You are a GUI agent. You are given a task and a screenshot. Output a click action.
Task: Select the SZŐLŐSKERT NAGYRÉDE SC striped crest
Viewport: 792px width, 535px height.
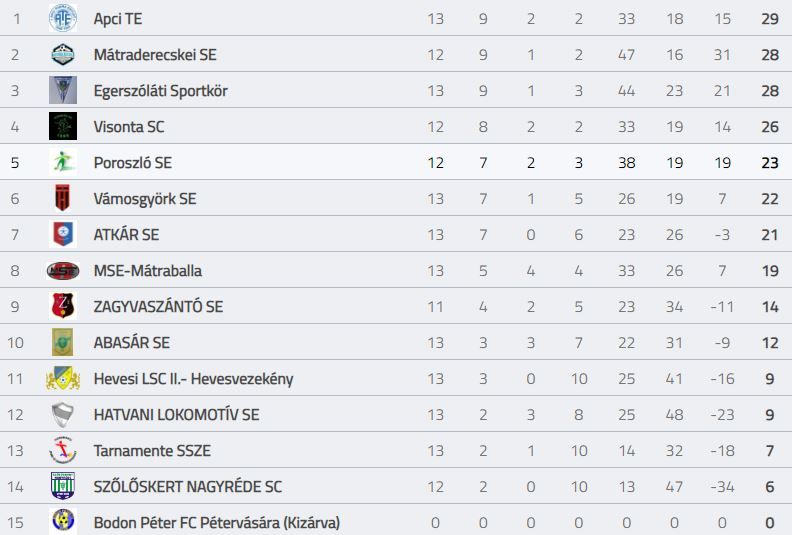[63, 486]
